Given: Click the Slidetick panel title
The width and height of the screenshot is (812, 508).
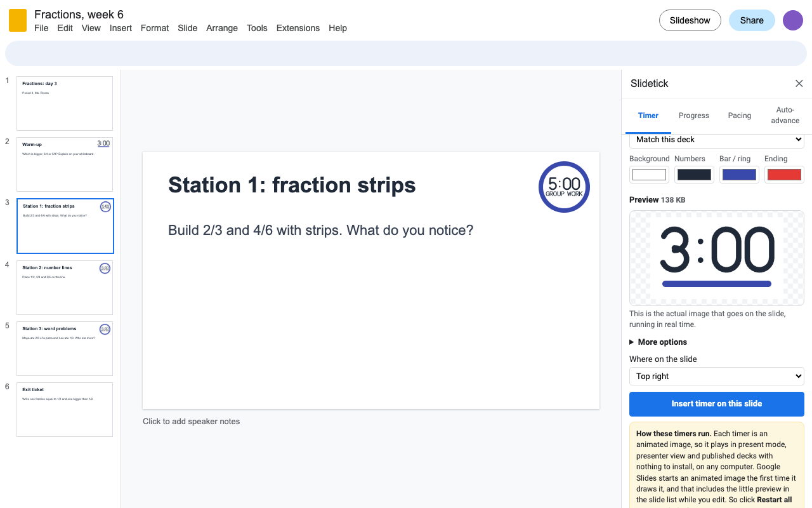Looking at the screenshot, I should point(649,84).
